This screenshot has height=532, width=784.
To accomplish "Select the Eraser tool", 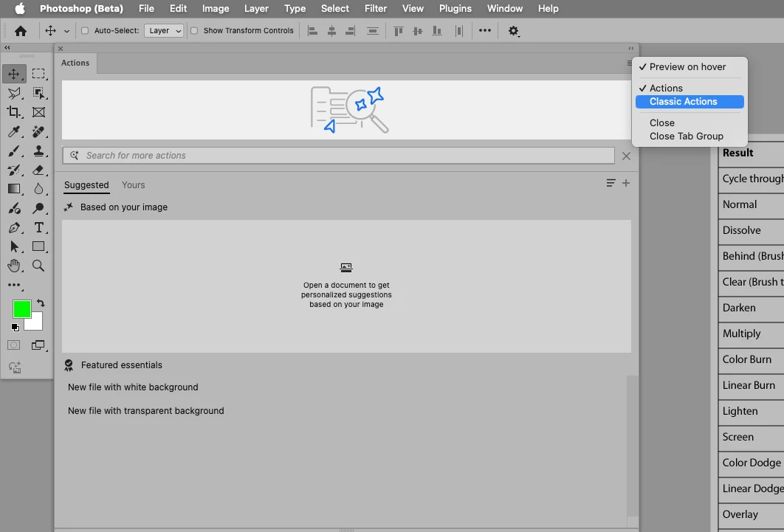I will coord(38,170).
